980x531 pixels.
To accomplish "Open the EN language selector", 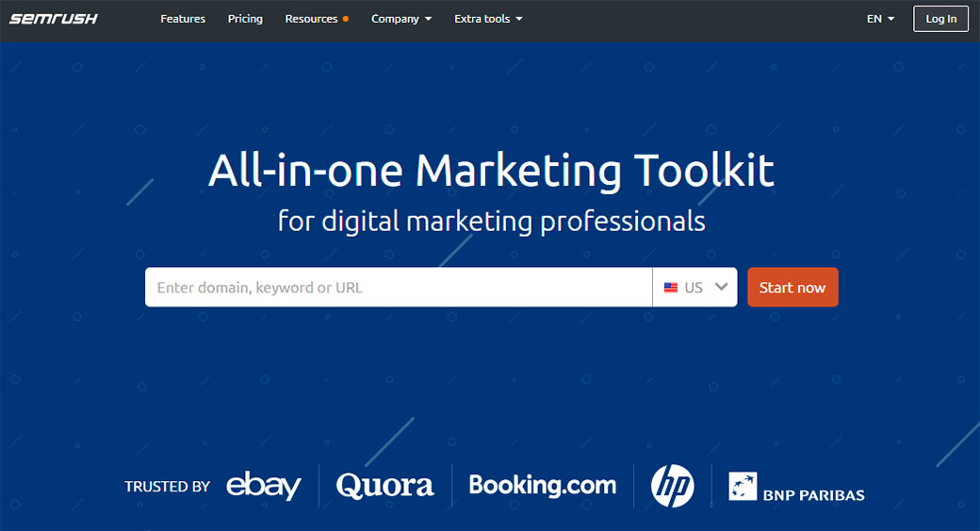I will tap(880, 19).
